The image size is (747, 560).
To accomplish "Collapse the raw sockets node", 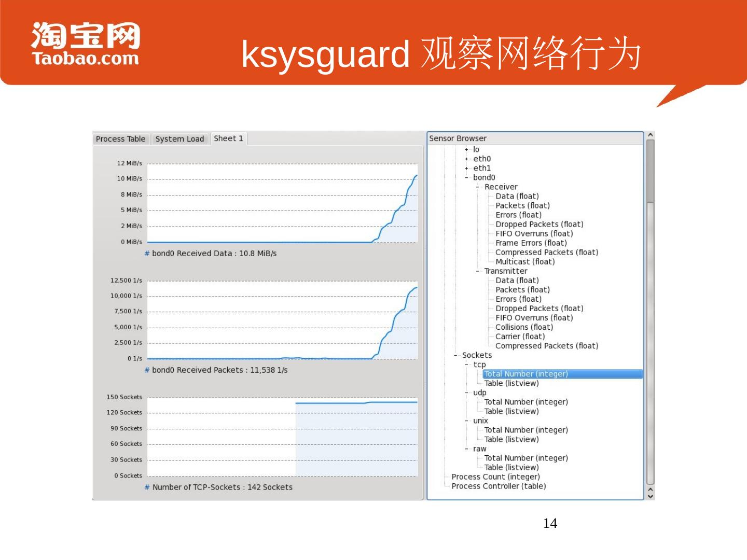I will tap(466, 449).
